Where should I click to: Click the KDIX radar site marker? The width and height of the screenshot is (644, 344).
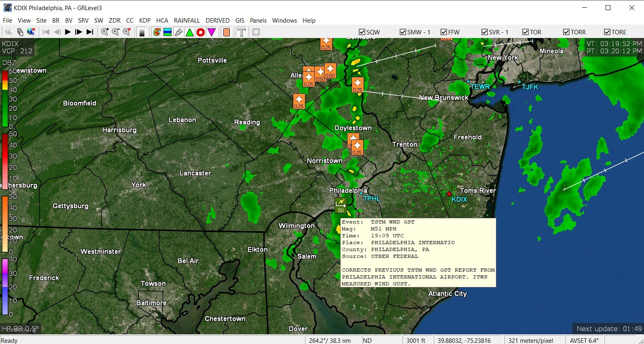click(x=449, y=194)
